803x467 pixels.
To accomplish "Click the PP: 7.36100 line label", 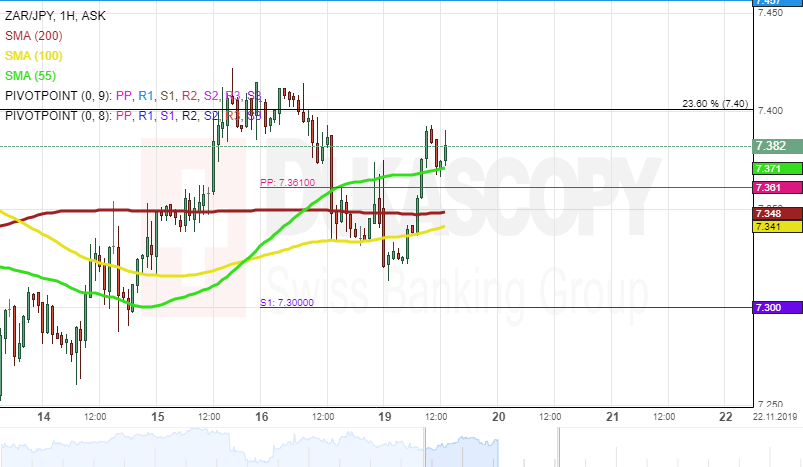I will [x=287, y=182].
